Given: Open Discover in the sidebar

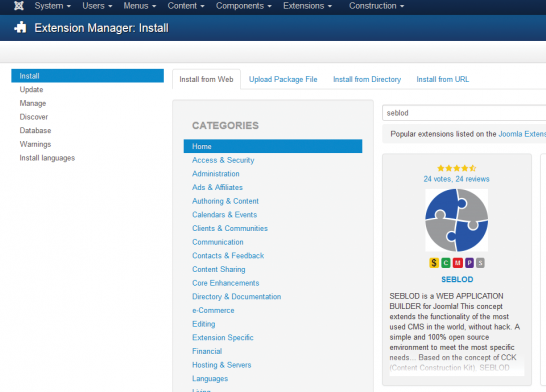Looking at the screenshot, I should [x=34, y=117].
